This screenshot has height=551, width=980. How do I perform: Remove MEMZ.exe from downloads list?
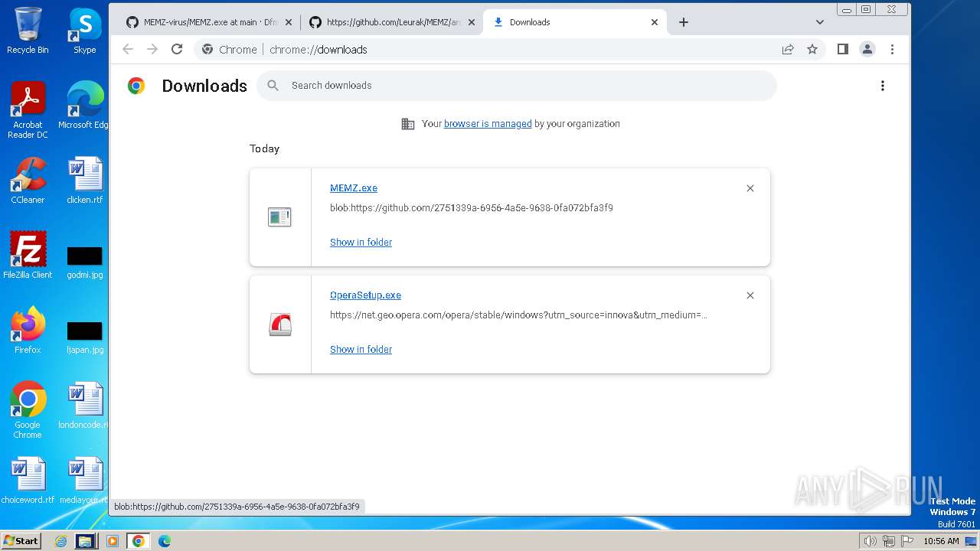[x=750, y=188]
